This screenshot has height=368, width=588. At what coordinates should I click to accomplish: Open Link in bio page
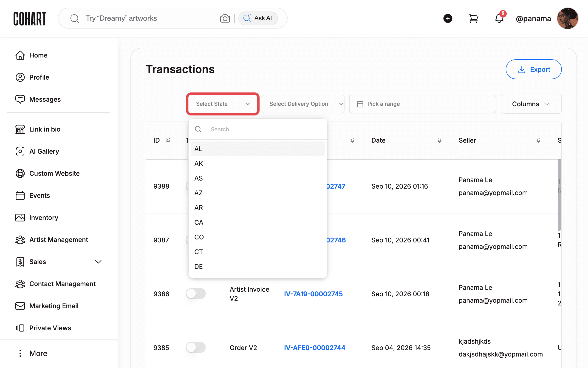tap(45, 129)
